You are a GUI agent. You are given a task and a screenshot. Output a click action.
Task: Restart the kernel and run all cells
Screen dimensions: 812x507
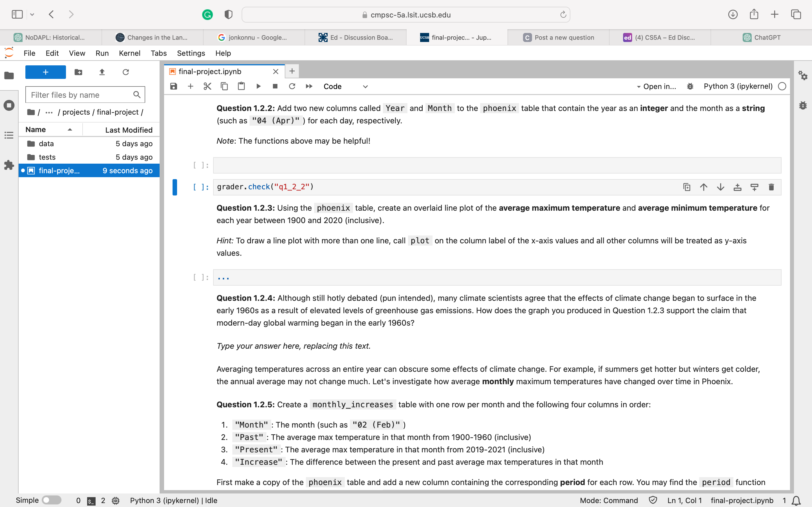(309, 86)
